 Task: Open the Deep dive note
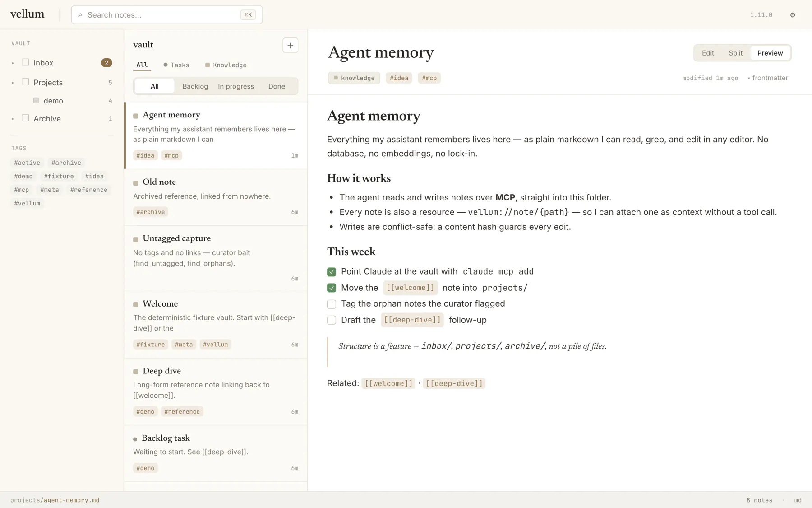pos(216,391)
